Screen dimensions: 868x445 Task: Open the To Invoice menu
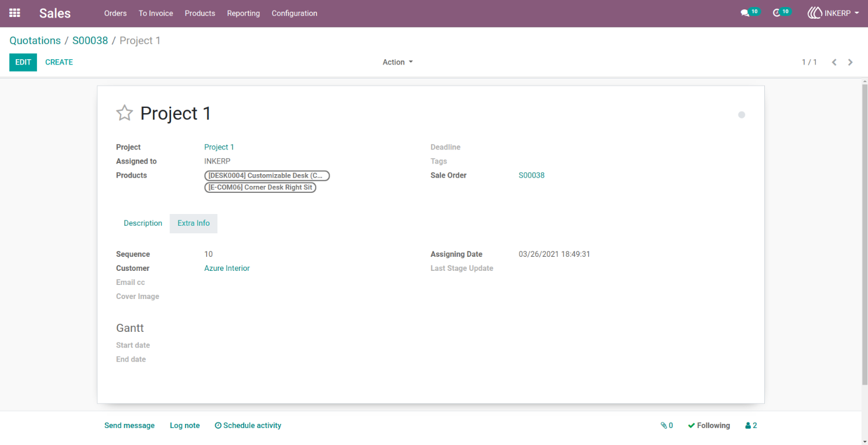pyautogui.click(x=156, y=13)
